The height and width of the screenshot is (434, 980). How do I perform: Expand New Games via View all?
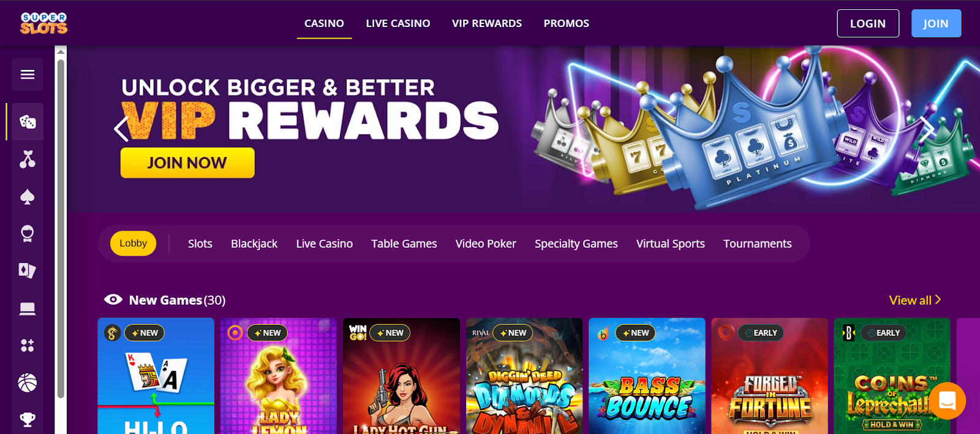click(915, 300)
